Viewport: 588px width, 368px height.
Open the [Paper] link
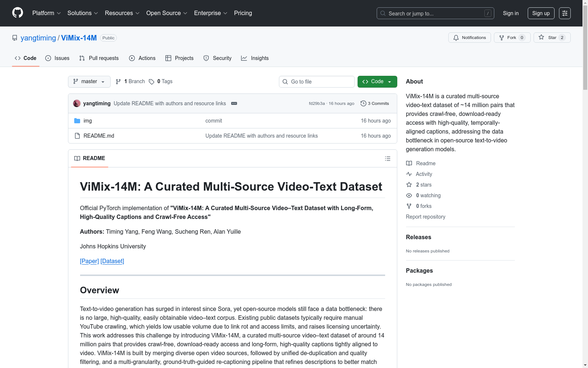[x=89, y=261]
